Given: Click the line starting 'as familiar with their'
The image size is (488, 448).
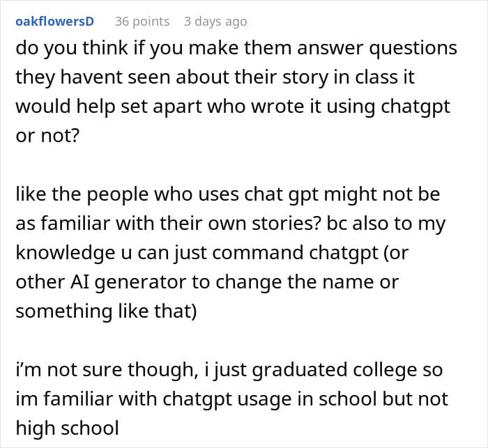Looking at the screenshot, I should 230,224.
